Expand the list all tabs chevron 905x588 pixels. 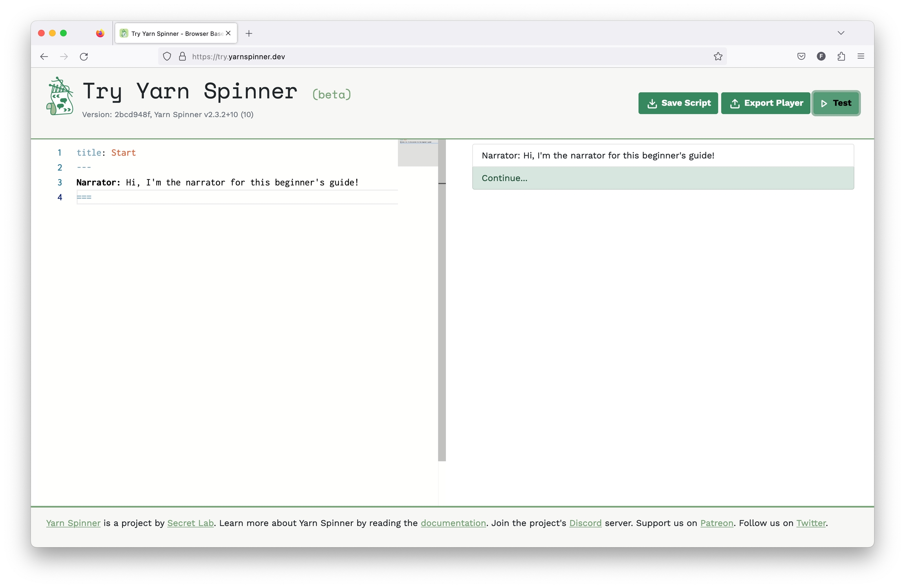click(841, 33)
